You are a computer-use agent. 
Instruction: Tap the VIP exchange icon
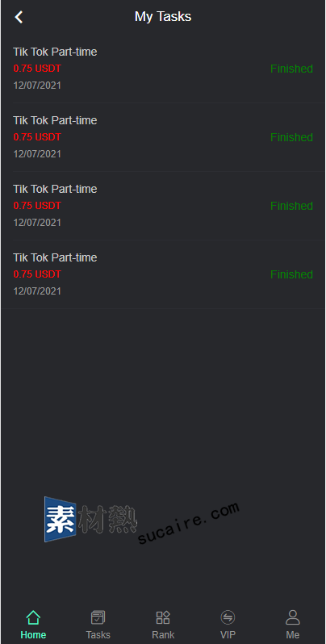pyautogui.click(x=228, y=617)
